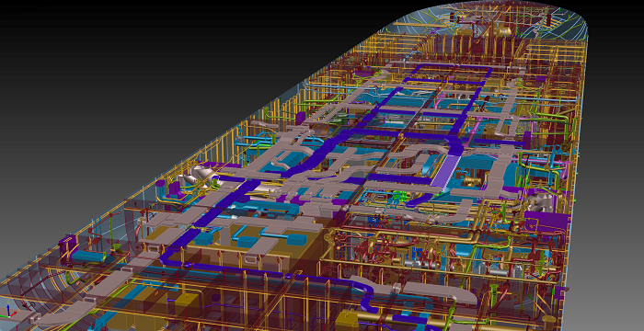Click the green Y-axis line of triad
Viewport: 644px width, 331px height.
pyautogui.click(x=4, y=315)
